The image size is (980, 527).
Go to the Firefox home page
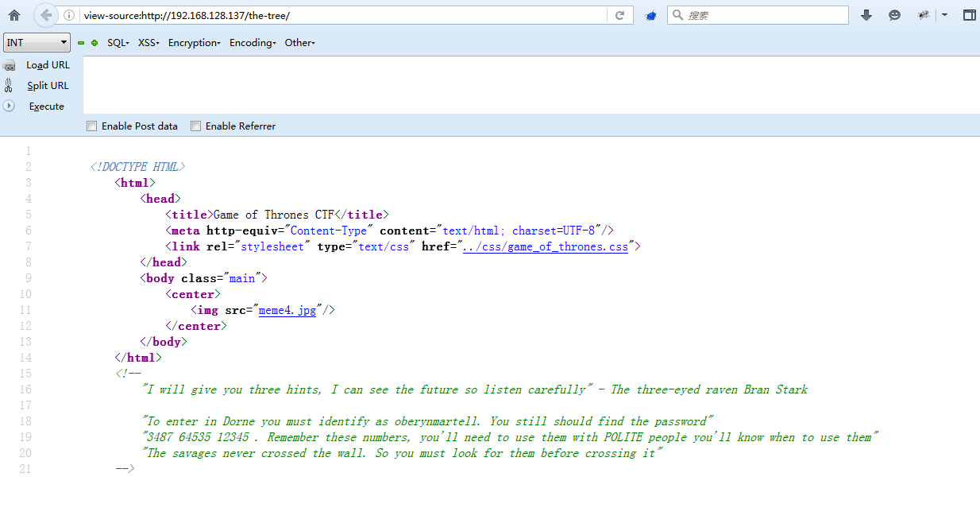point(14,15)
